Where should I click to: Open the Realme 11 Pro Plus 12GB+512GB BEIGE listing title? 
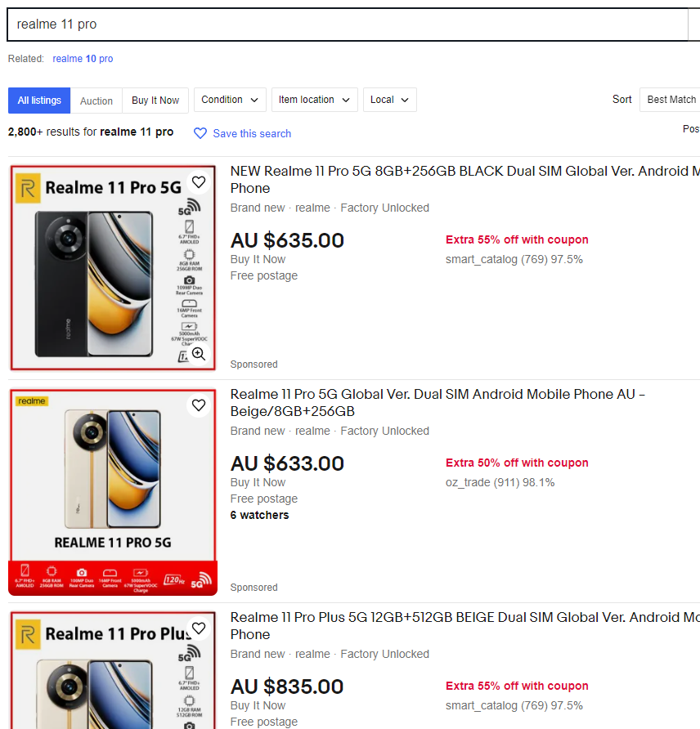[x=465, y=626]
